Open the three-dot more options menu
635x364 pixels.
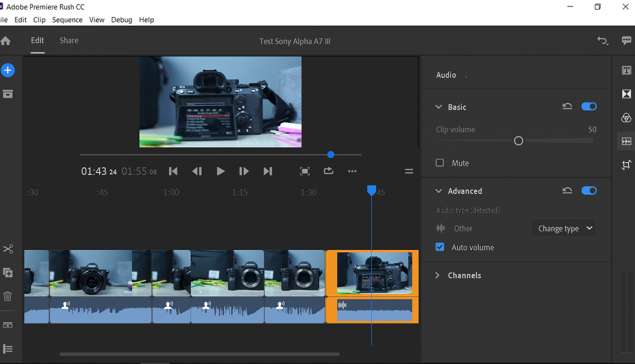pyautogui.click(x=352, y=171)
